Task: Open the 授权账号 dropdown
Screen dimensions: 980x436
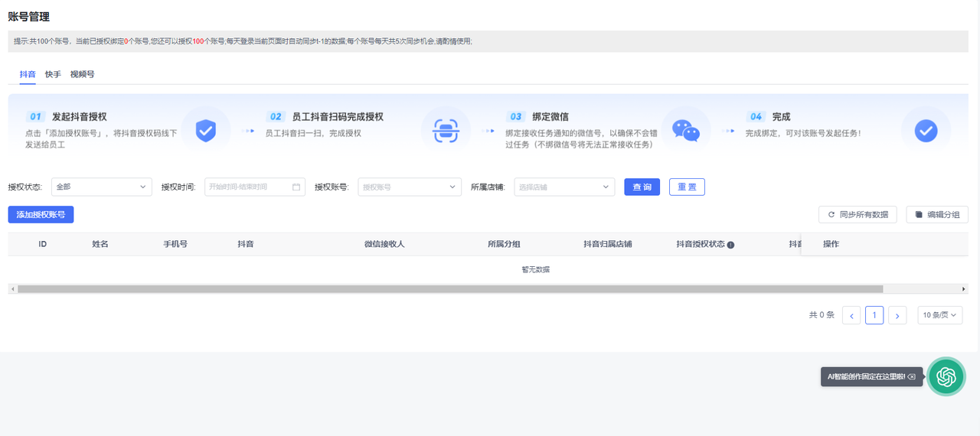Action: click(410, 187)
